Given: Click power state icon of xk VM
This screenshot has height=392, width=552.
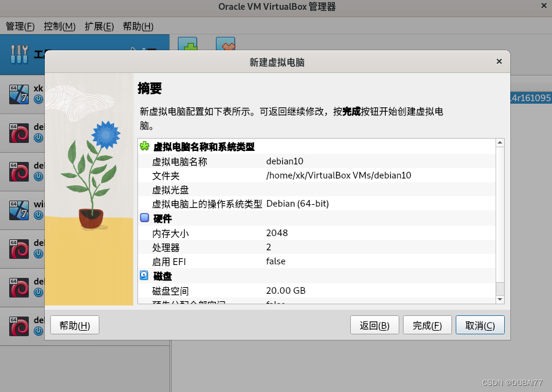Looking at the screenshot, I should [39, 99].
